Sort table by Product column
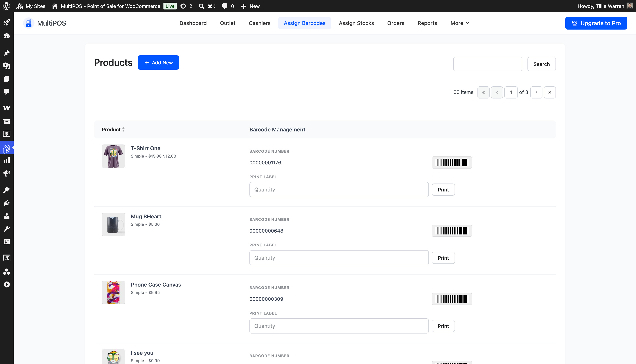The width and height of the screenshot is (636, 364). click(x=113, y=130)
